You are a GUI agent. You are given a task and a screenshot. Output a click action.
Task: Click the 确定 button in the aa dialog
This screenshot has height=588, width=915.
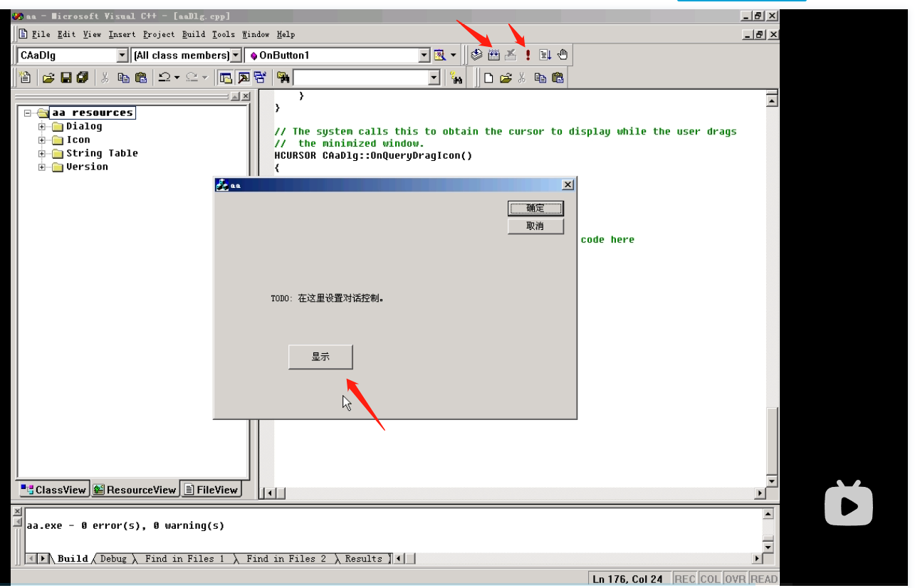[x=535, y=208]
